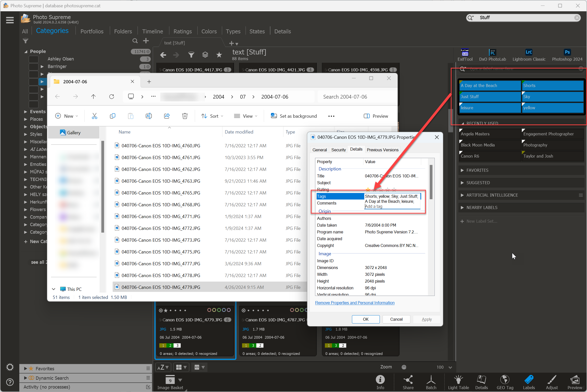Open help question mark icon
This screenshot has width=587, height=392.
(10, 382)
